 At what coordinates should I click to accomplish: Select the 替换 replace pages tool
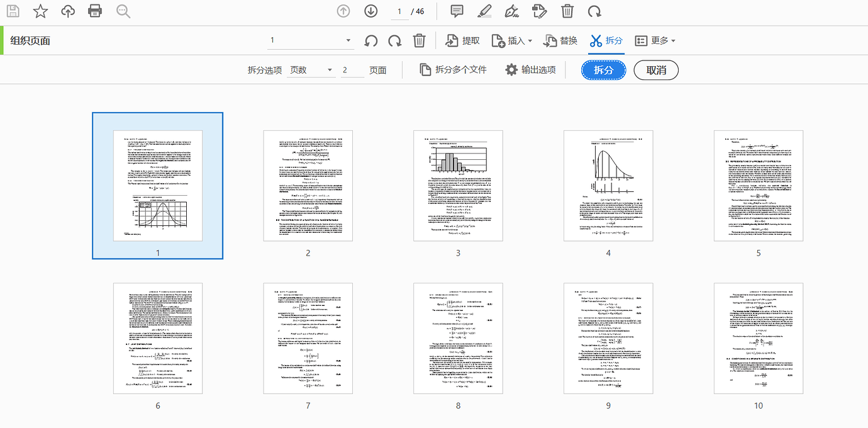tap(560, 41)
